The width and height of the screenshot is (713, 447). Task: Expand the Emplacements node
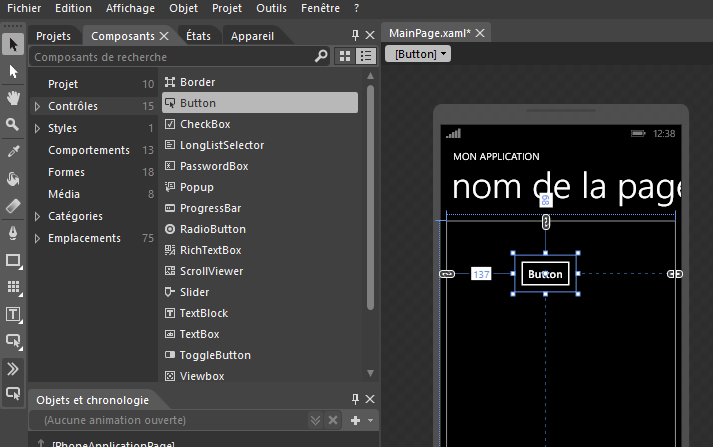[x=37, y=238]
